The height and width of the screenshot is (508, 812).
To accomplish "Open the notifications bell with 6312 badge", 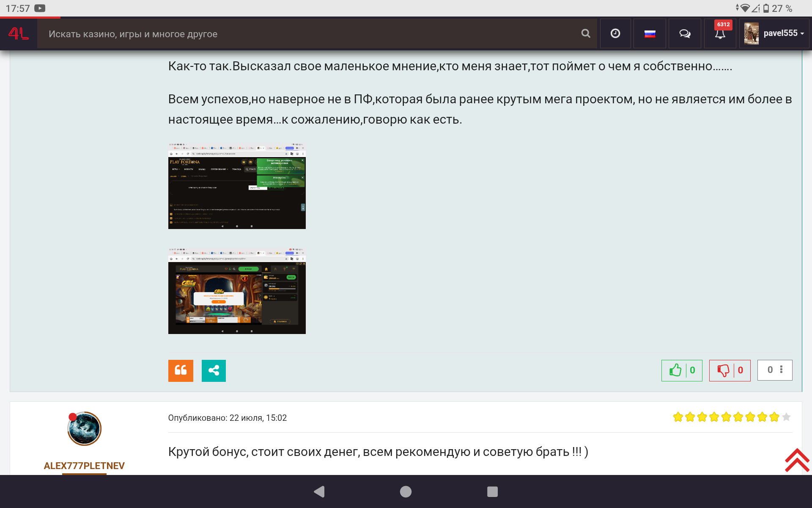I will pyautogui.click(x=720, y=33).
